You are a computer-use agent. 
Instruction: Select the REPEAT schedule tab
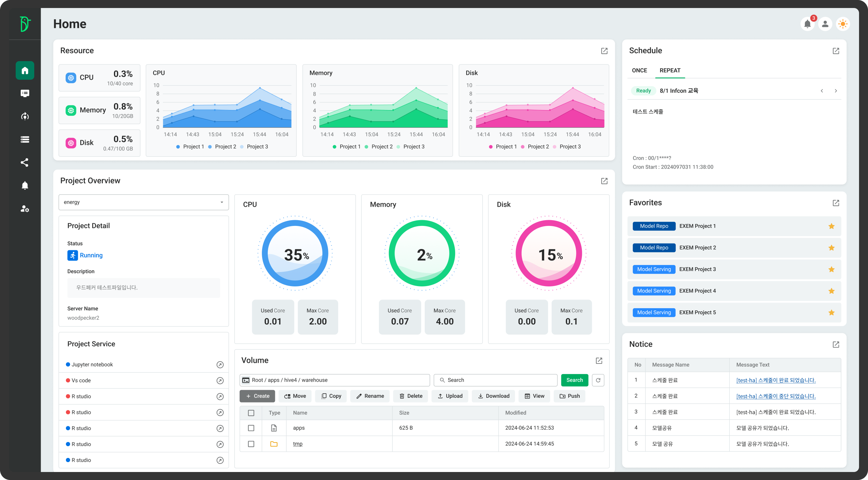coord(670,70)
